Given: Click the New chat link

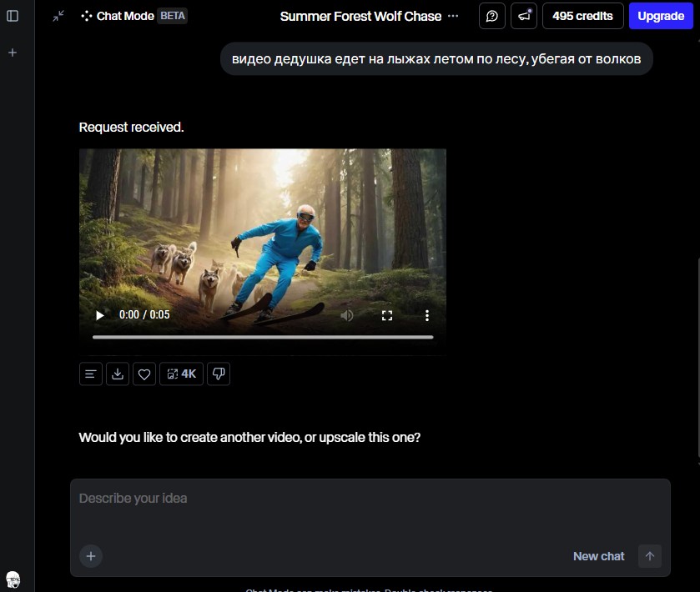Looking at the screenshot, I should pos(599,556).
